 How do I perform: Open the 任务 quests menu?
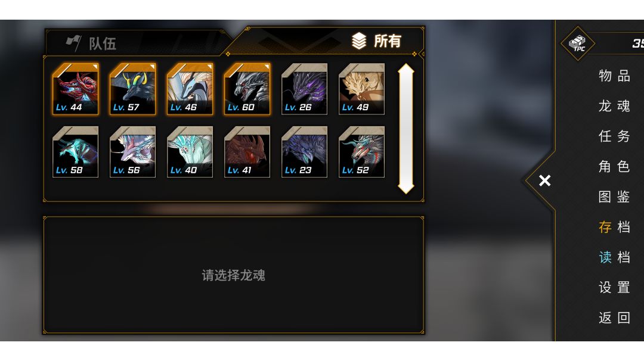[614, 136]
